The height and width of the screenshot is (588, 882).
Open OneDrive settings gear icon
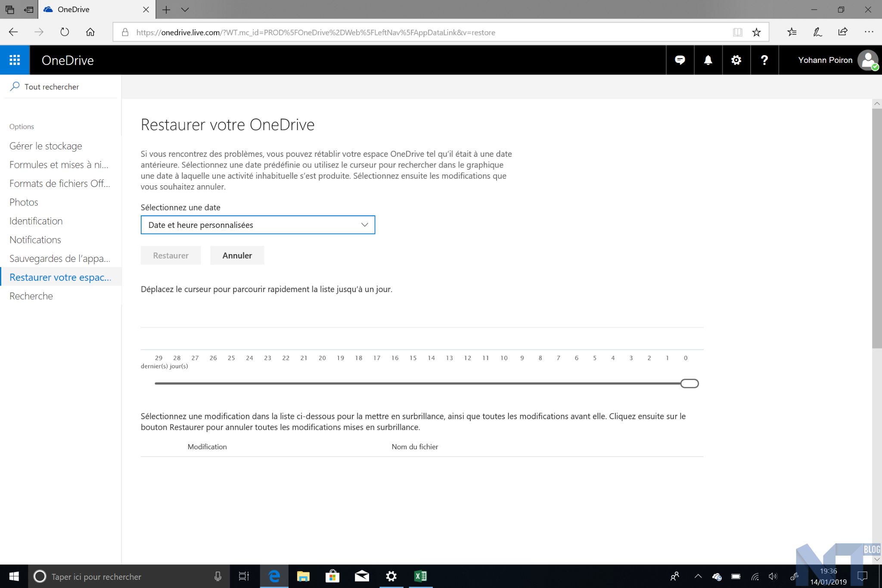(736, 60)
